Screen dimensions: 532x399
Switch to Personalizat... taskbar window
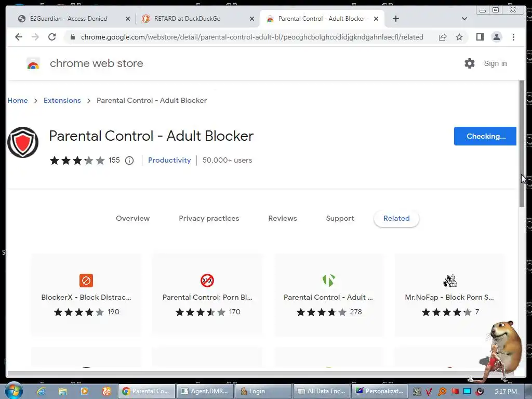[380, 391]
